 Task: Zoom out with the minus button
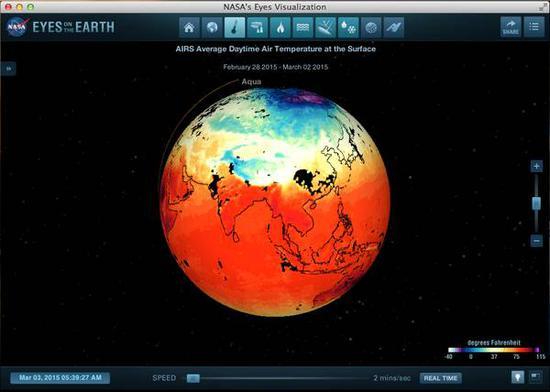[x=536, y=241]
